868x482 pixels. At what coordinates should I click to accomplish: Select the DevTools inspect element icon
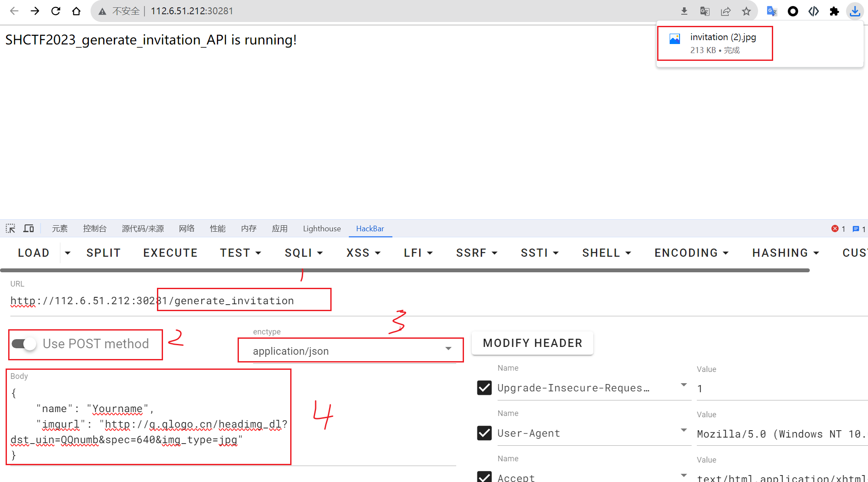[x=10, y=228]
